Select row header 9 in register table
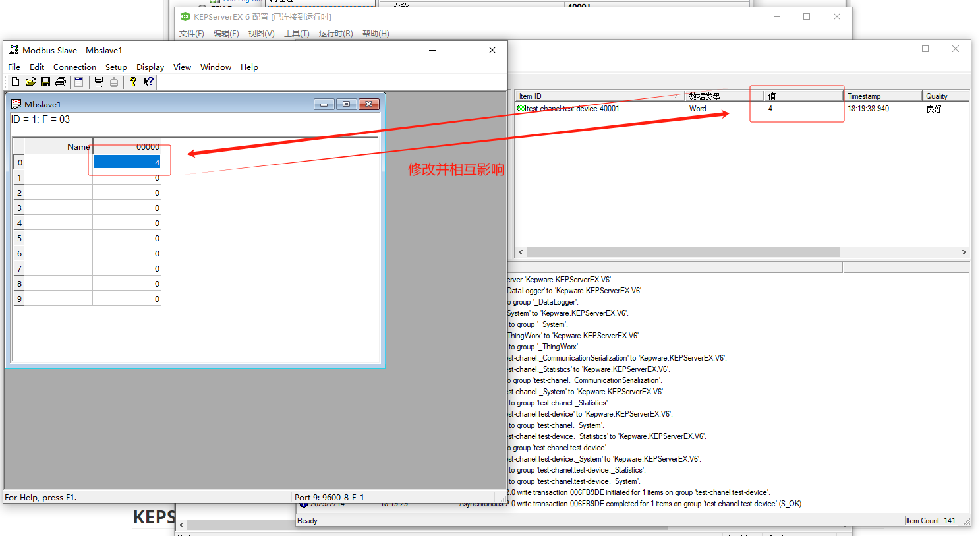The height and width of the screenshot is (536, 980). pyautogui.click(x=19, y=299)
